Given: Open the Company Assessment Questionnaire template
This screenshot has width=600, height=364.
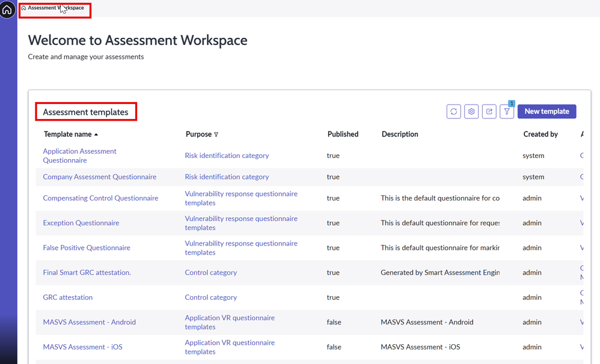Looking at the screenshot, I should pyautogui.click(x=100, y=177).
